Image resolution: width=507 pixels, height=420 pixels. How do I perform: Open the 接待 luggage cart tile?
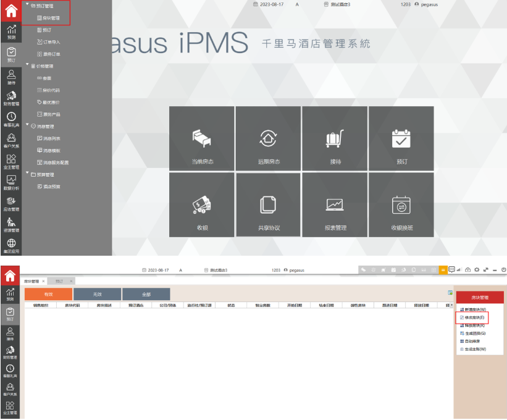[335, 138]
